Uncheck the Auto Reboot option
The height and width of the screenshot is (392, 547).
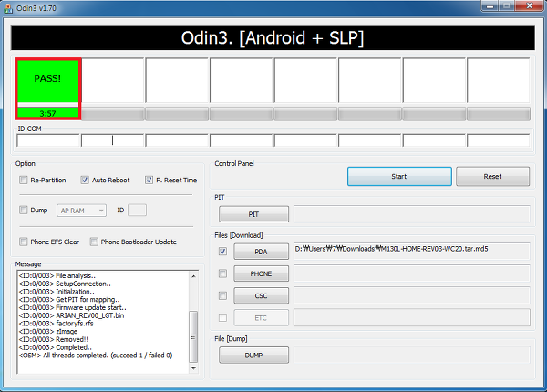(x=85, y=180)
